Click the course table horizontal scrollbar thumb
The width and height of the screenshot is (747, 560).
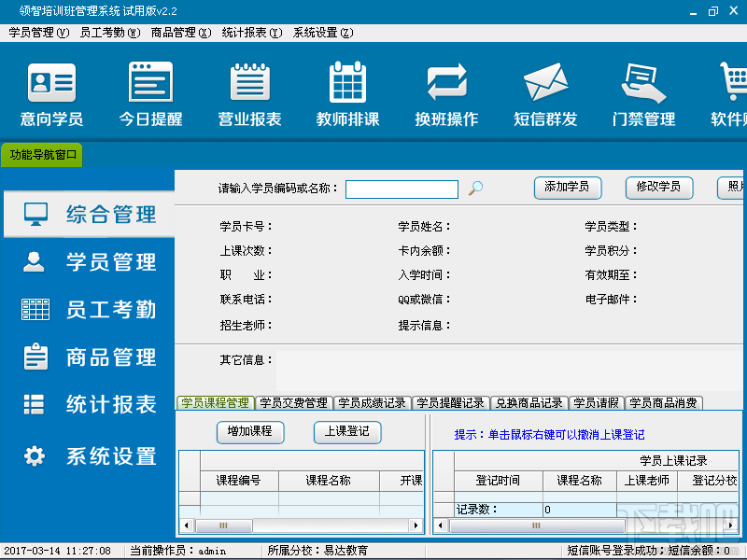pos(223,525)
